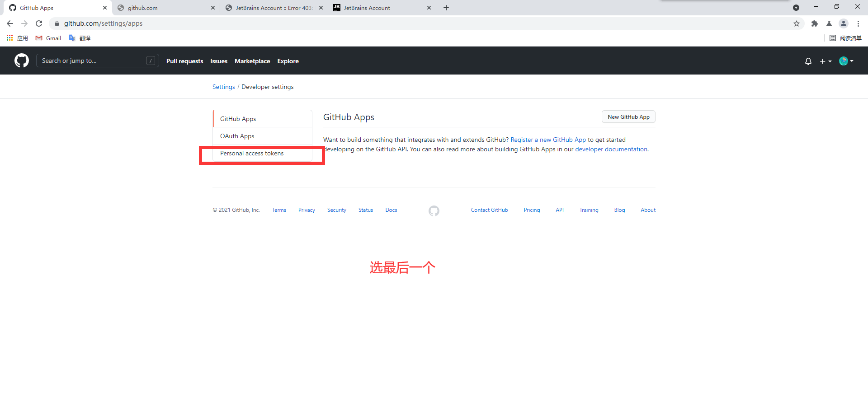Click the site lock icon in address bar
This screenshot has height=397, width=868.
pyautogui.click(x=57, y=23)
